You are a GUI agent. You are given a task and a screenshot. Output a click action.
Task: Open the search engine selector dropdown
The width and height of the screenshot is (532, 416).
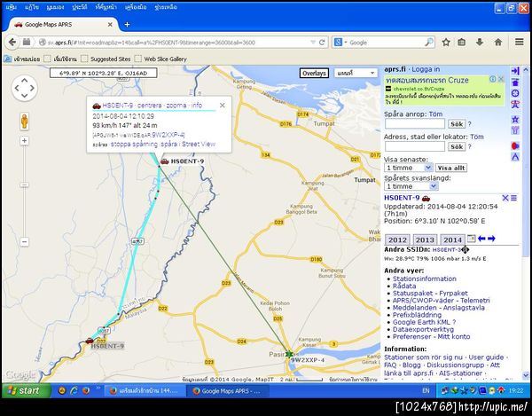pos(340,42)
